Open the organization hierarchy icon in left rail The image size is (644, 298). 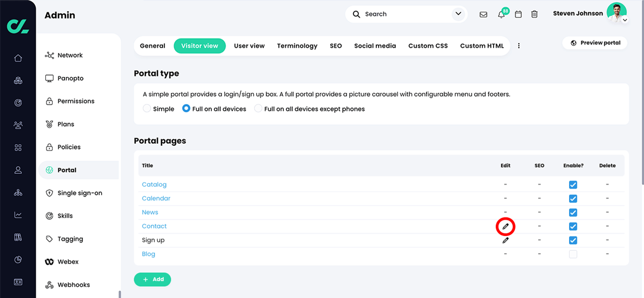[18, 192]
